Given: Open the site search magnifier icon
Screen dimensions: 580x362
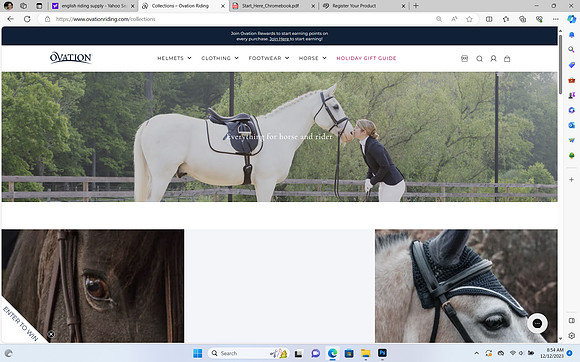Looking at the screenshot, I should [x=479, y=58].
